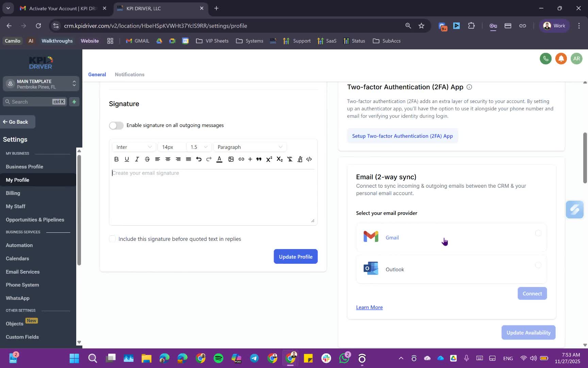Open the floating chat widget icon
This screenshot has height=368, width=588.
(575, 210)
